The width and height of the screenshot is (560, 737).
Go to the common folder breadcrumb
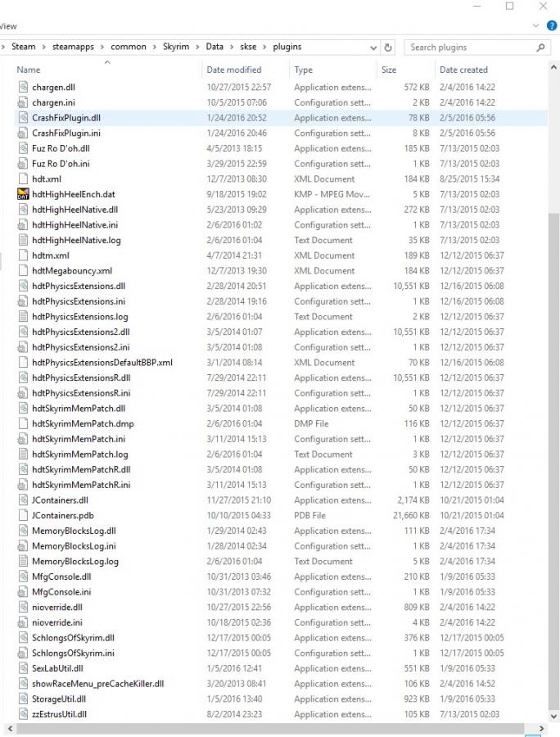tap(129, 47)
